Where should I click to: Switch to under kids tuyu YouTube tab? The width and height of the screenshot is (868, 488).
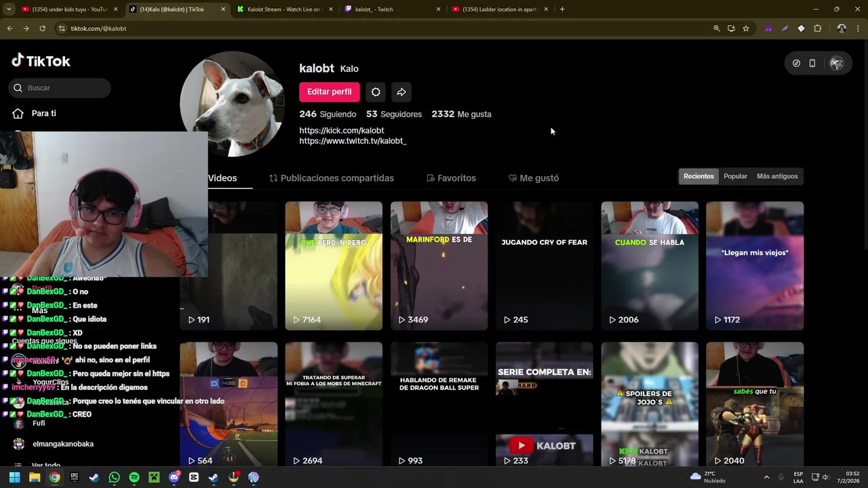[68, 9]
